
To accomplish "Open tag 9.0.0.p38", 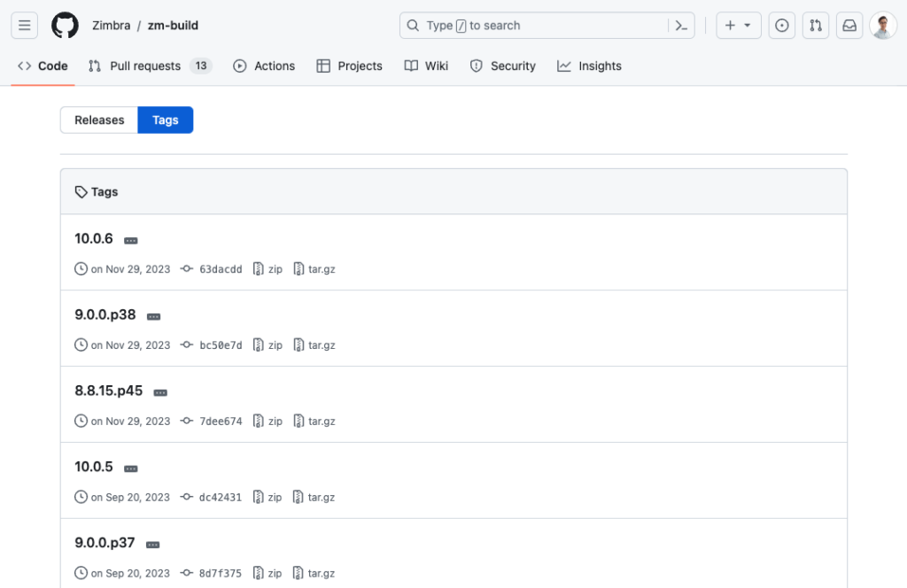I will 105,314.
